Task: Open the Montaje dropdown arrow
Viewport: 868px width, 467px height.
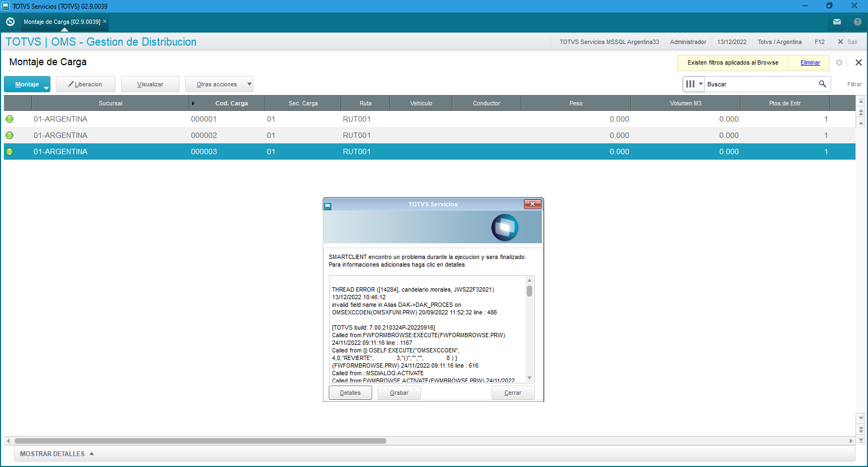Action: tap(47, 87)
